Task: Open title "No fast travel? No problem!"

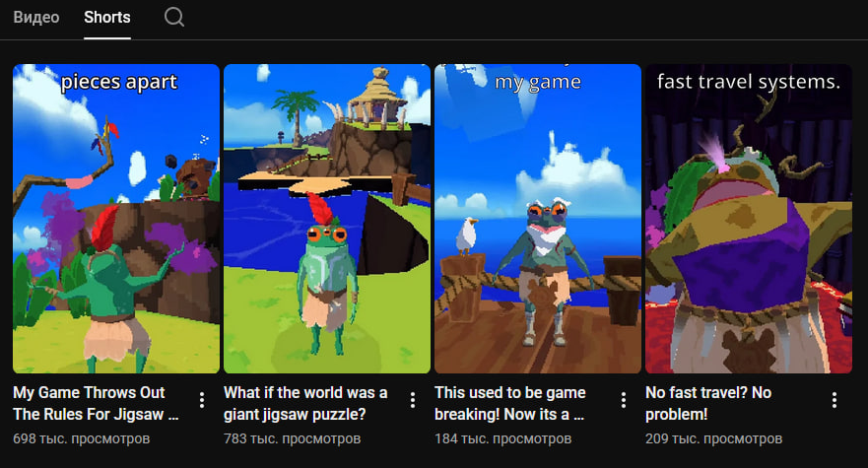Action: (708, 403)
